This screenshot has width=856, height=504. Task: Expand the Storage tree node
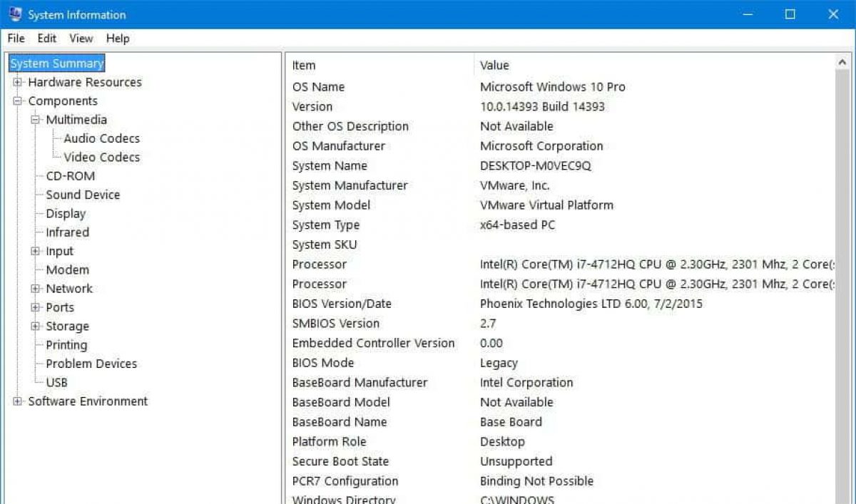[36, 326]
